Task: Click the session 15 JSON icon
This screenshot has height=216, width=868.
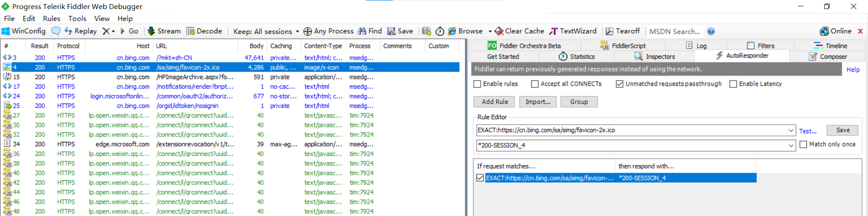Action: click(7, 77)
